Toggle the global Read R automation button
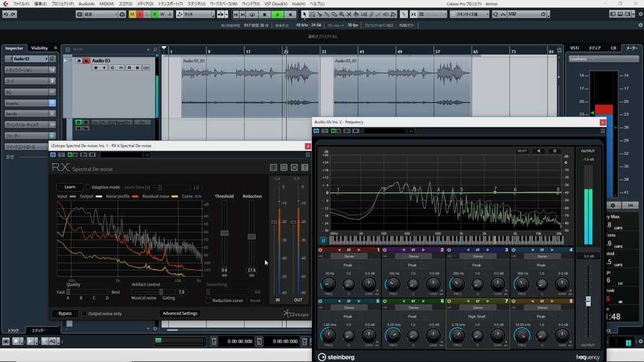This screenshot has height=362, width=644. click(155, 14)
